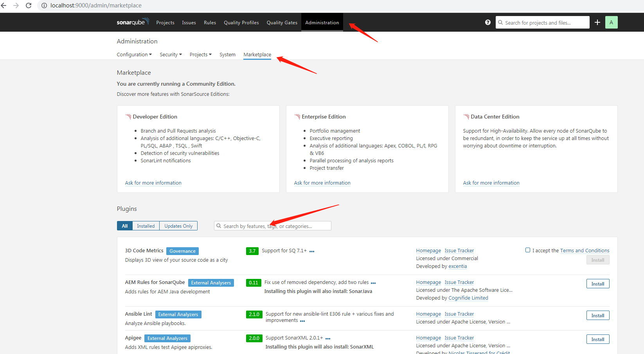This screenshot has height=354, width=644.
Task: Click the 2.1.0 version badge
Action: tap(254, 314)
